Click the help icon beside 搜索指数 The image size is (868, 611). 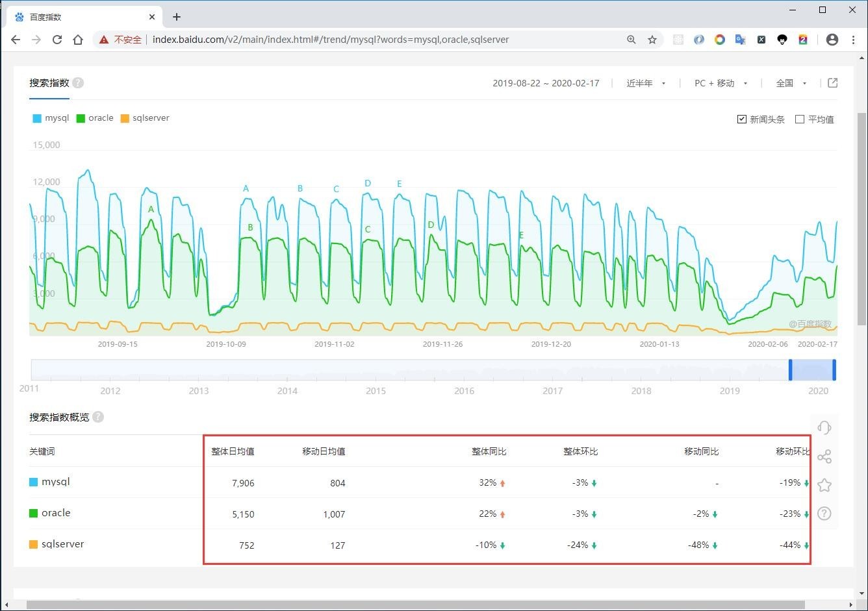pyautogui.click(x=78, y=83)
